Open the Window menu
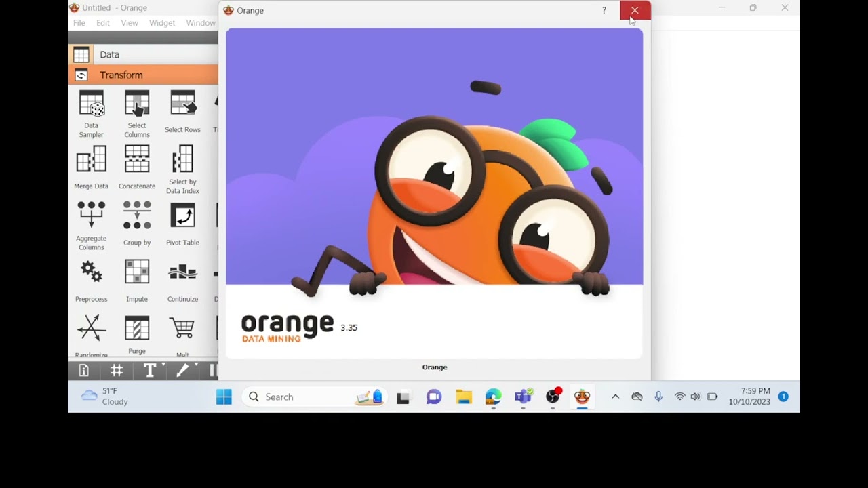The height and width of the screenshot is (488, 868). (x=201, y=23)
